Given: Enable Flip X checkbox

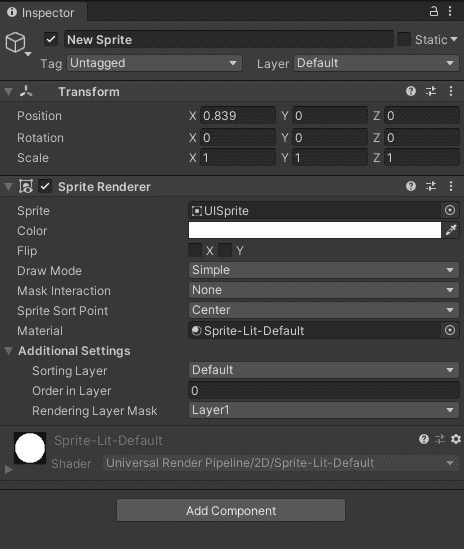Looking at the screenshot, I should point(195,251).
